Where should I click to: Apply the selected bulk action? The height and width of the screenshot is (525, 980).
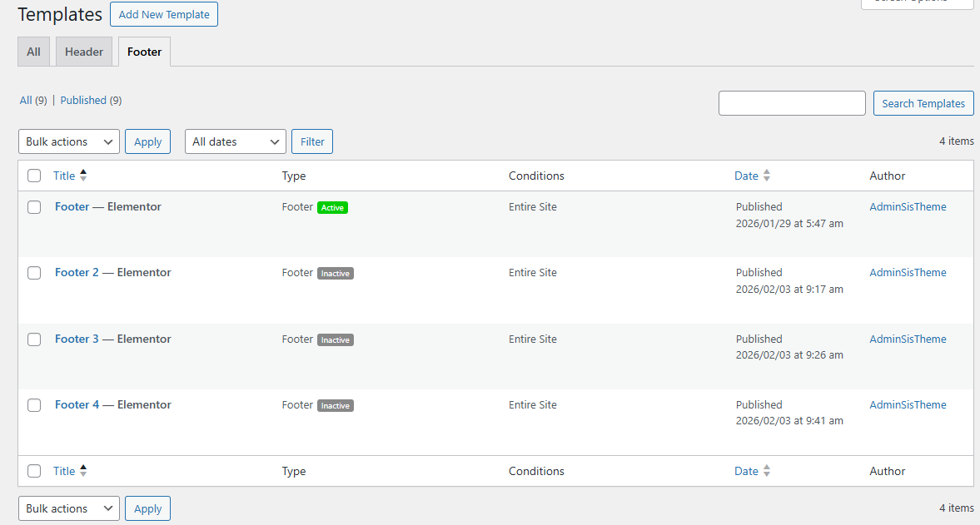[147, 141]
